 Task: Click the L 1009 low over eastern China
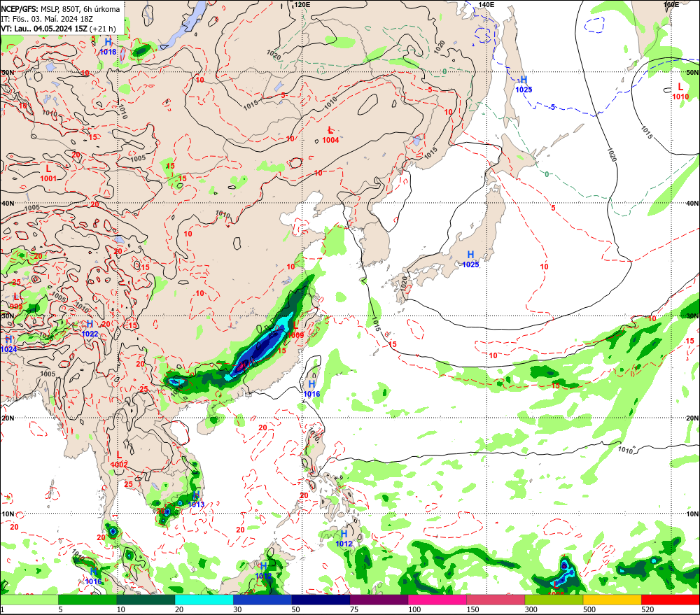[x=295, y=330]
